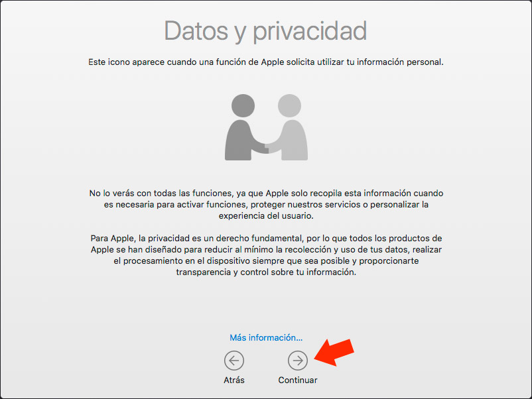Select the Continuar text label
The width and height of the screenshot is (532, 399).
pyautogui.click(x=298, y=380)
